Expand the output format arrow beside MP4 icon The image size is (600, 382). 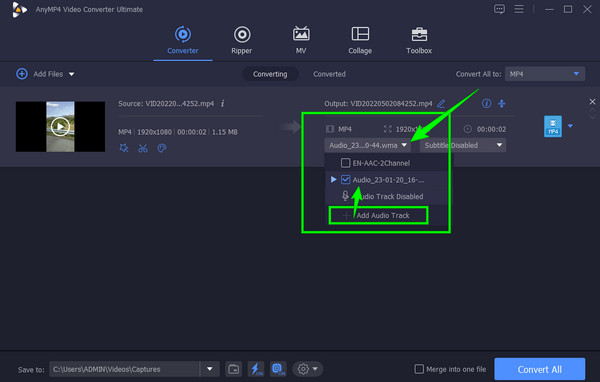click(570, 126)
